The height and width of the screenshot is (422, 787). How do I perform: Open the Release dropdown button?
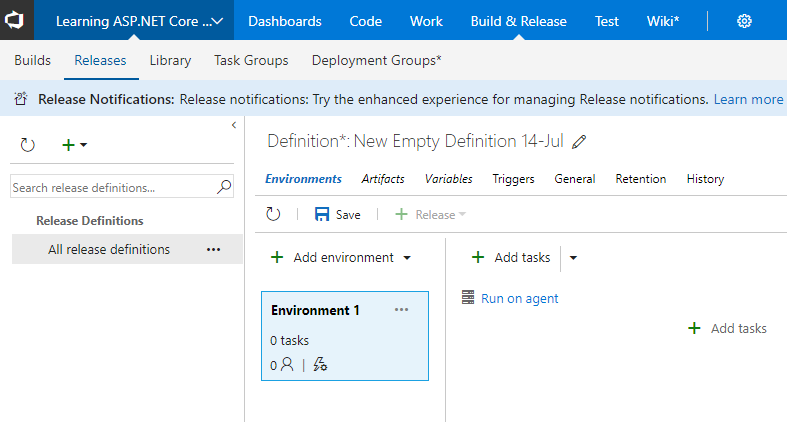(x=431, y=215)
